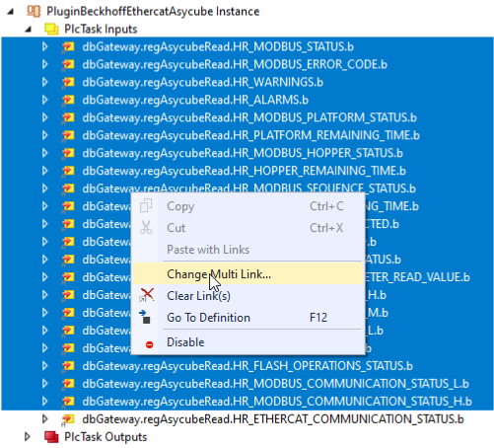Select Paste with Links menu entry

tap(247, 250)
